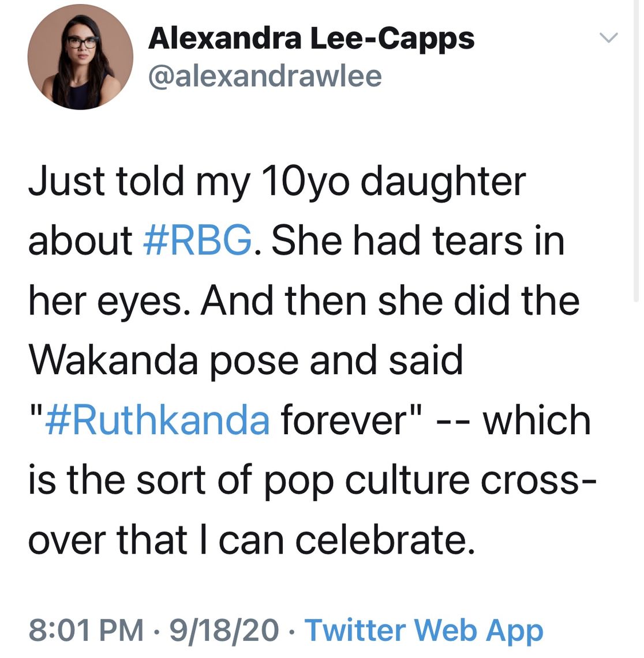Click the phrase "She had tears in"

pos(417,240)
